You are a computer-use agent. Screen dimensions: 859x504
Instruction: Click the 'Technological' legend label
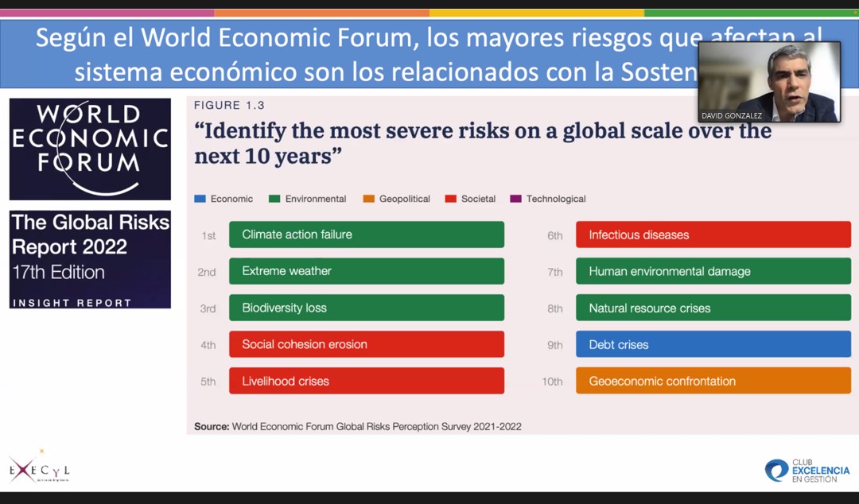coord(556,199)
